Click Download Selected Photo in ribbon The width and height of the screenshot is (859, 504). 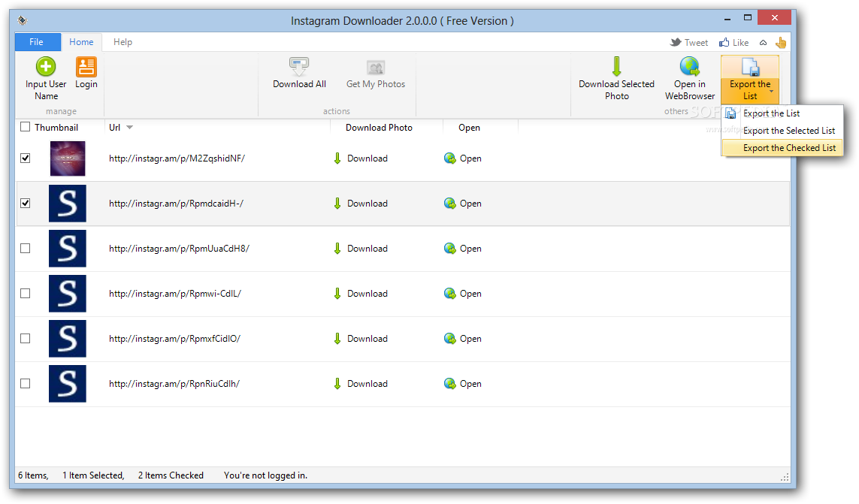coord(616,79)
